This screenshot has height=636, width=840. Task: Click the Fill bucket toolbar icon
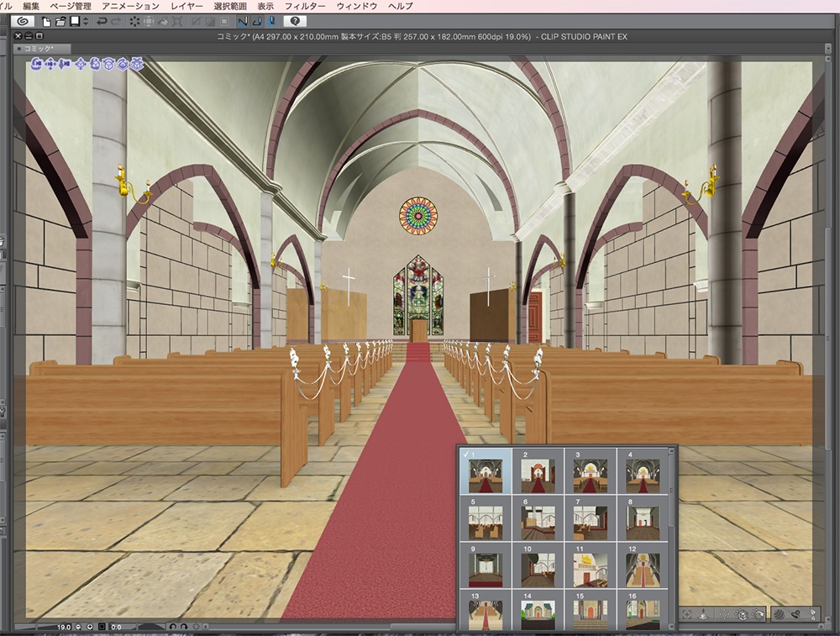163,22
